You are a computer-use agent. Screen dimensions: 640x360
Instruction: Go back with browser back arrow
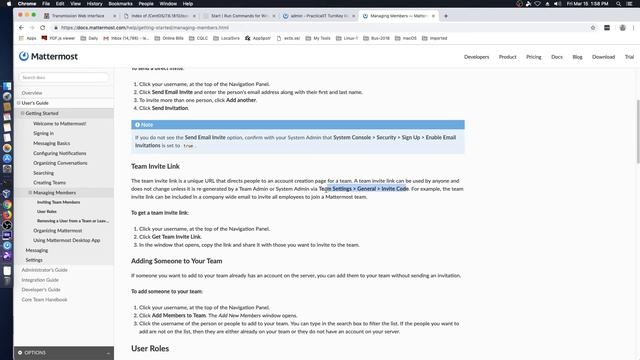click(21, 28)
